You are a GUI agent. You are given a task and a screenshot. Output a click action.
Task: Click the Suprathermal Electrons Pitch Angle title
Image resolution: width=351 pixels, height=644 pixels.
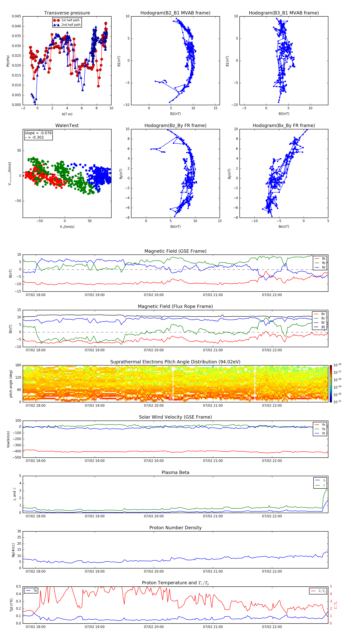tap(175, 362)
